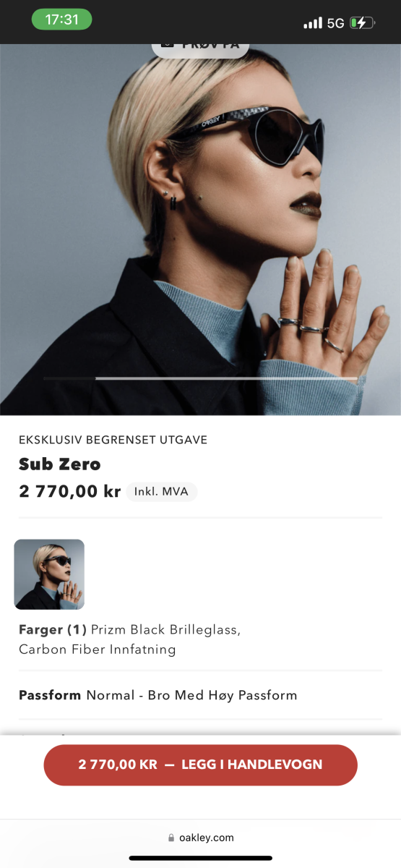The height and width of the screenshot is (868, 401).
Task: Tap the Farger (1) color label
Action: click(x=53, y=629)
